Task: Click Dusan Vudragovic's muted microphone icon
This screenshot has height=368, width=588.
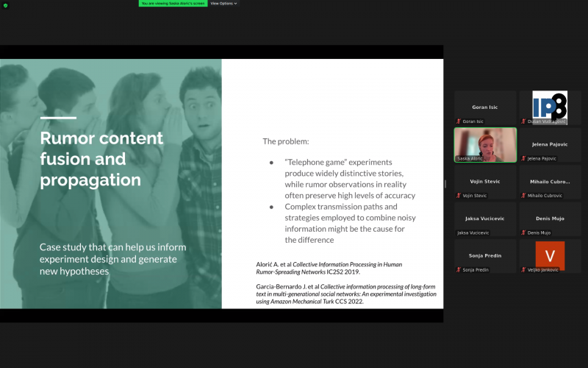Action: (524, 121)
